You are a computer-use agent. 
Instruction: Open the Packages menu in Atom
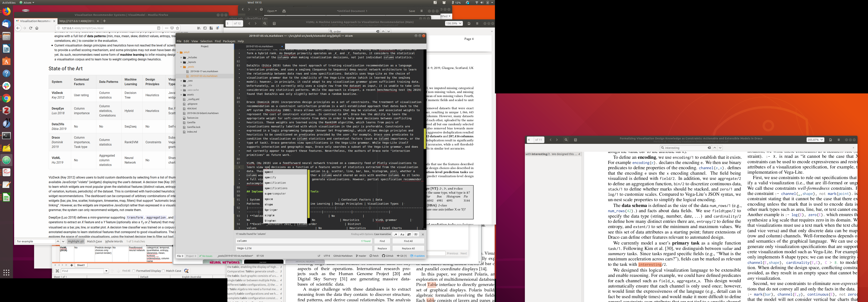229,41
